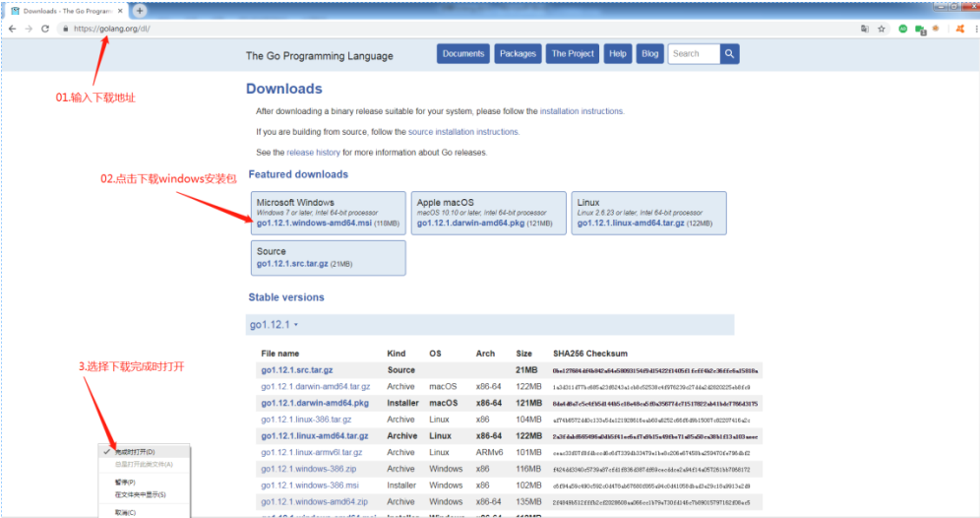
Task: Click the Stable versions heading
Action: point(286,297)
